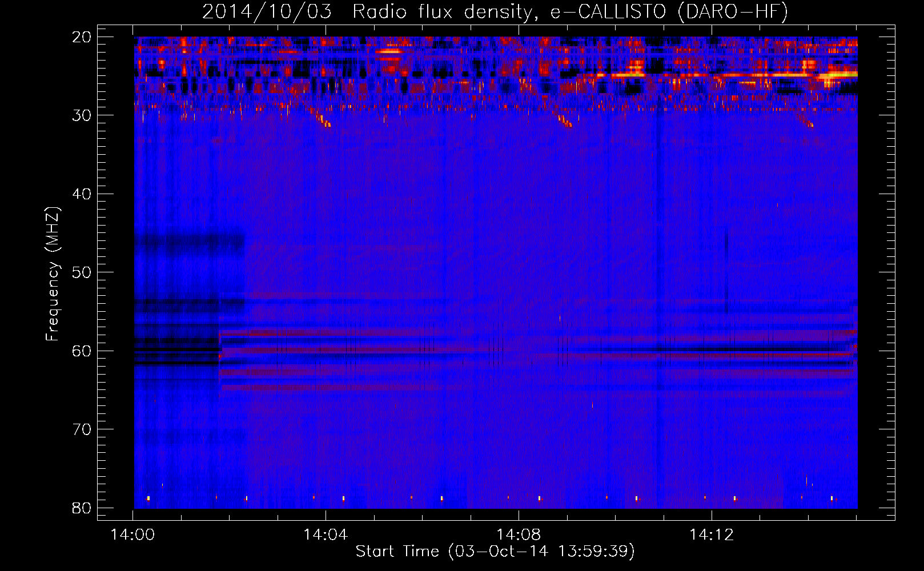Screen dimensions: 924x571
Task: Click the 14:12 time tick label
Action: (x=712, y=535)
